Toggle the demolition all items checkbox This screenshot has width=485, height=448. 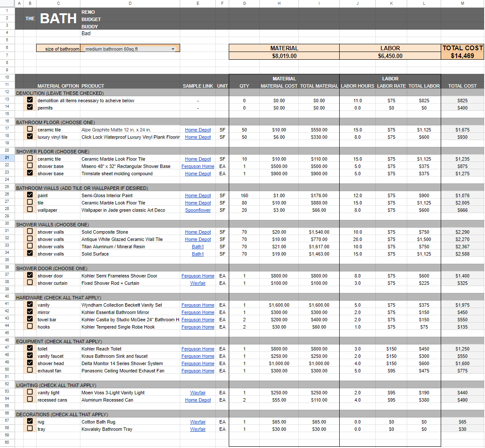point(30,100)
